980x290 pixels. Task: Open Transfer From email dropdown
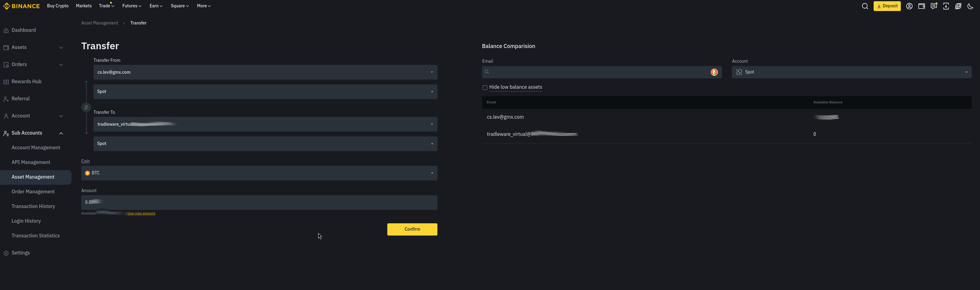click(265, 72)
